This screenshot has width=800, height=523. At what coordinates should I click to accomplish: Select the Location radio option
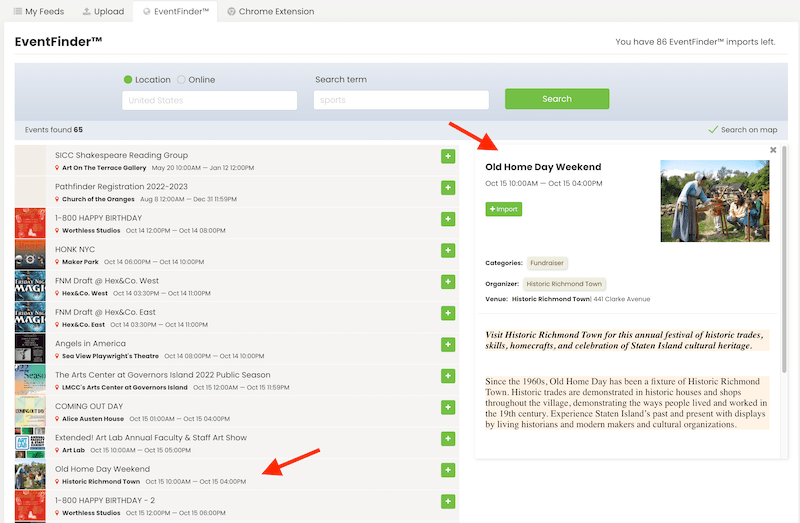pyautogui.click(x=128, y=80)
